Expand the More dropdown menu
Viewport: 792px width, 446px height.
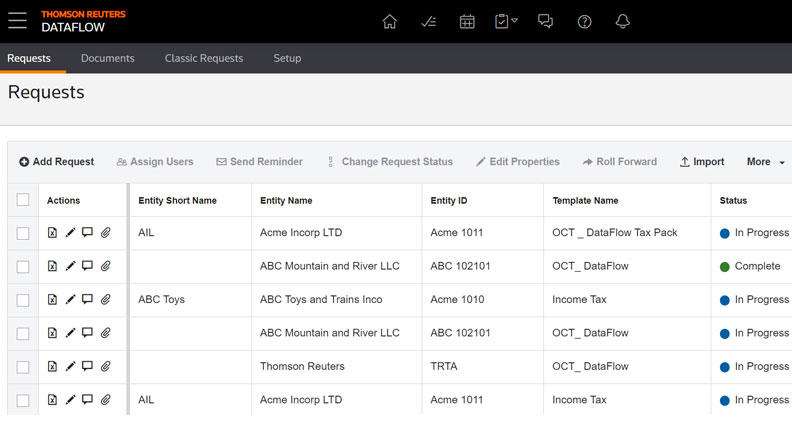tap(765, 162)
